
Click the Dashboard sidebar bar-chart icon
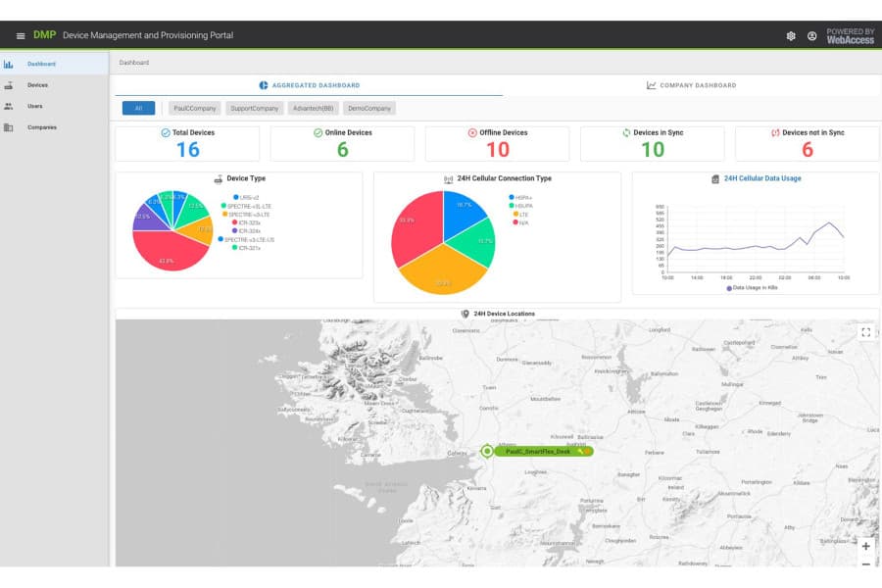[x=9, y=64]
